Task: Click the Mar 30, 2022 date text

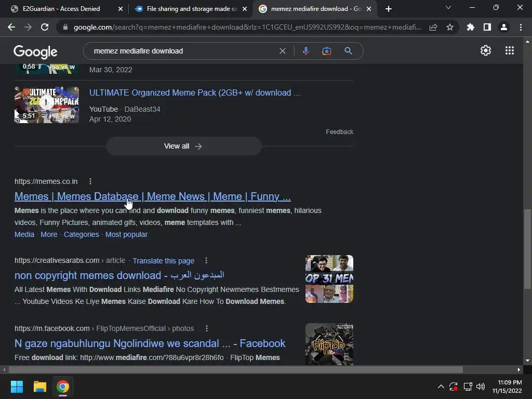Action: (111, 70)
